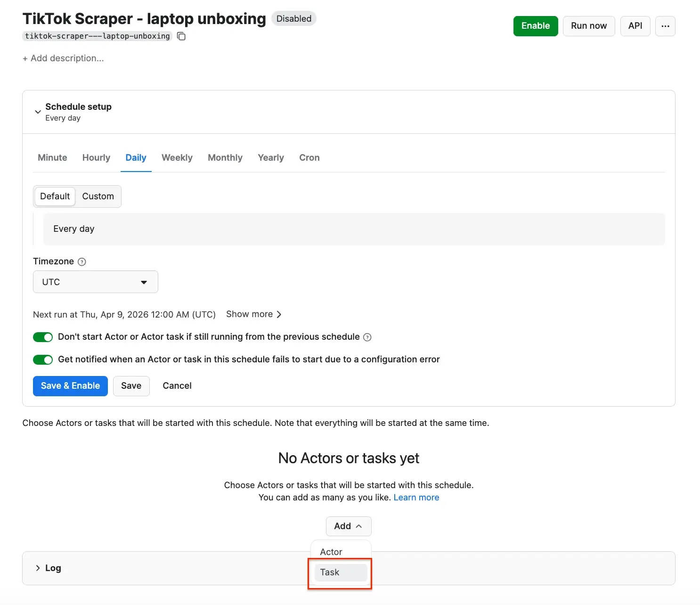Switch to the Weekly tab
Viewport: 700px width, 605px height.
[x=177, y=158]
